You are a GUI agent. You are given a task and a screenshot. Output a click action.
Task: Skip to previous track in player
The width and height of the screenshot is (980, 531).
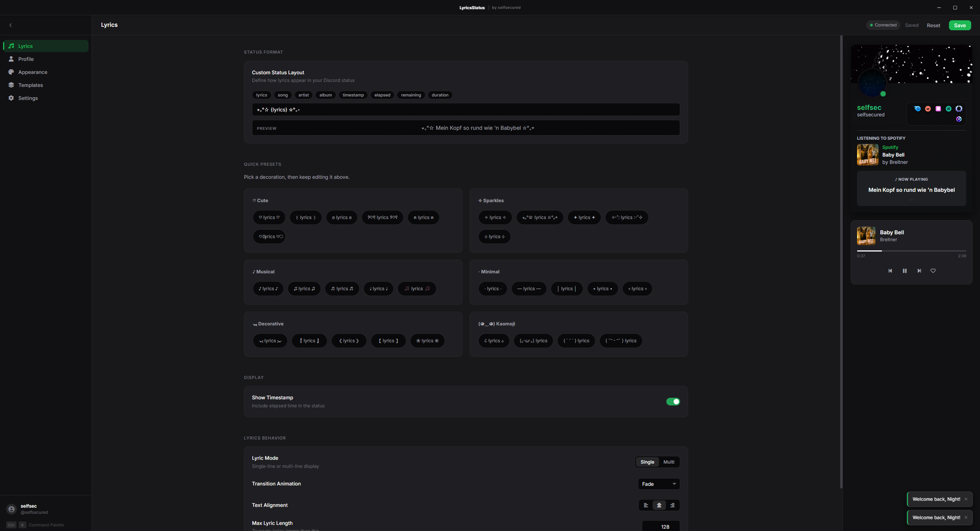tap(890, 271)
